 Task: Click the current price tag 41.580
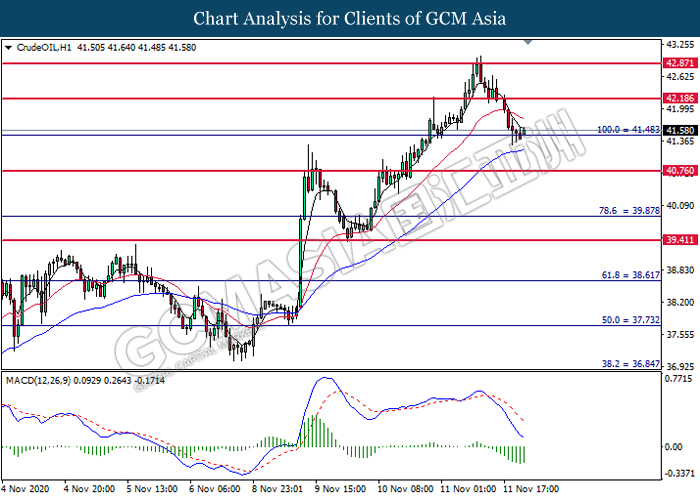coord(680,130)
